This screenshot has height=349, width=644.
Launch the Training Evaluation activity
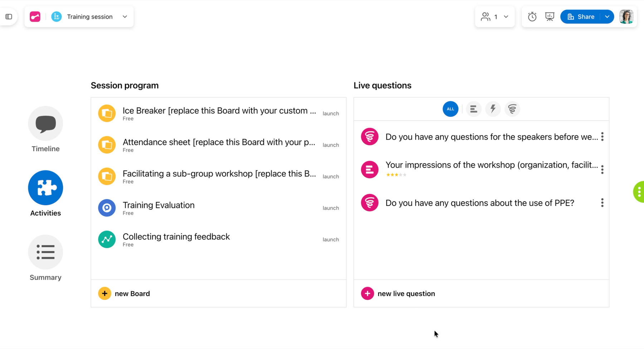click(x=331, y=208)
